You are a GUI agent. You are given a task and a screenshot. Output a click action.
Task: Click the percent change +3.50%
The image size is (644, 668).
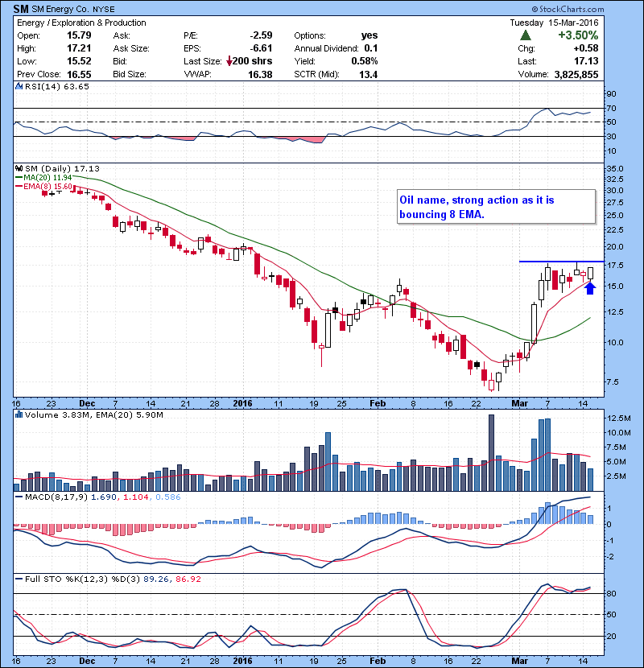578,35
